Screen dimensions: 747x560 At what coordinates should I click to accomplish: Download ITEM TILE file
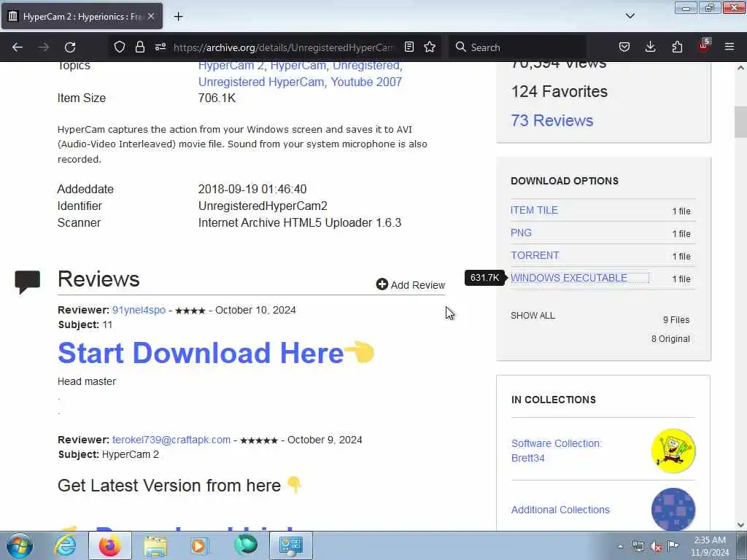point(534,210)
